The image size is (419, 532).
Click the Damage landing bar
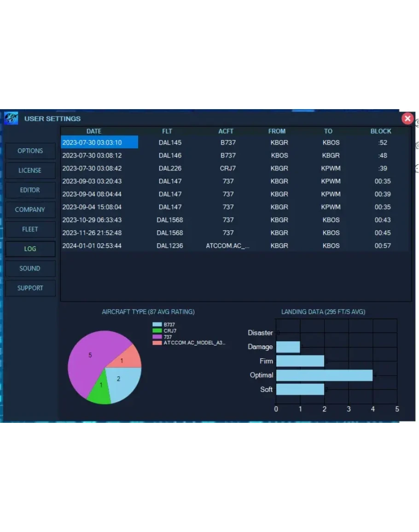click(x=288, y=347)
